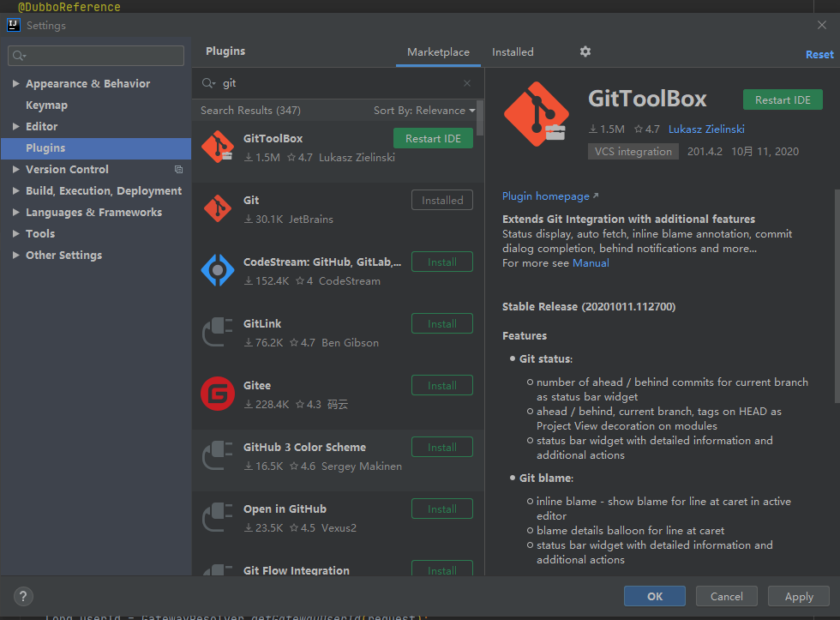The width and height of the screenshot is (840, 620).
Task: Close the Settings dialog window
Action: [x=822, y=25]
